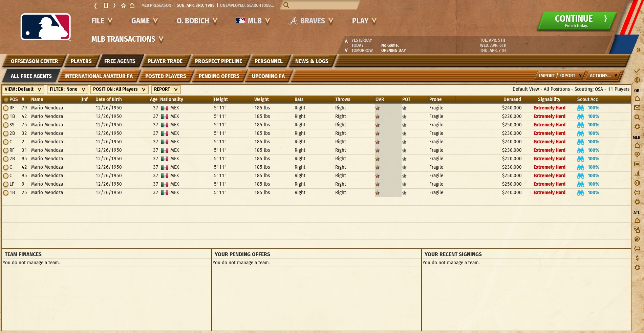Expand the MLB TRANSACTIONS dropdown

pyautogui.click(x=127, y=39)
